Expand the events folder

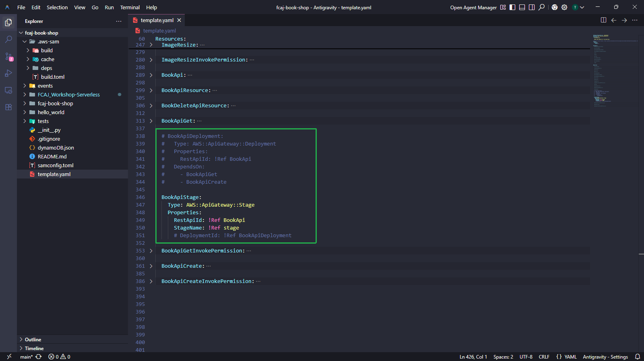[x=25, y=86]
